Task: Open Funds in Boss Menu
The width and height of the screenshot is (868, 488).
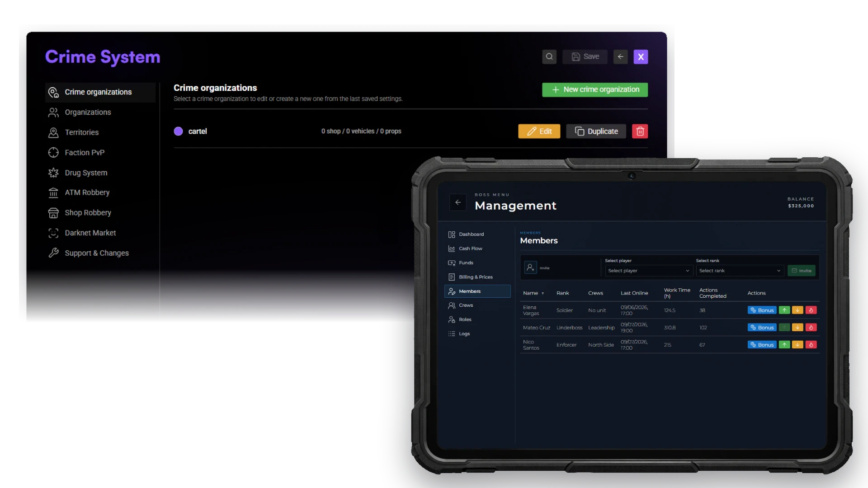Action: [x=477, y=263]
